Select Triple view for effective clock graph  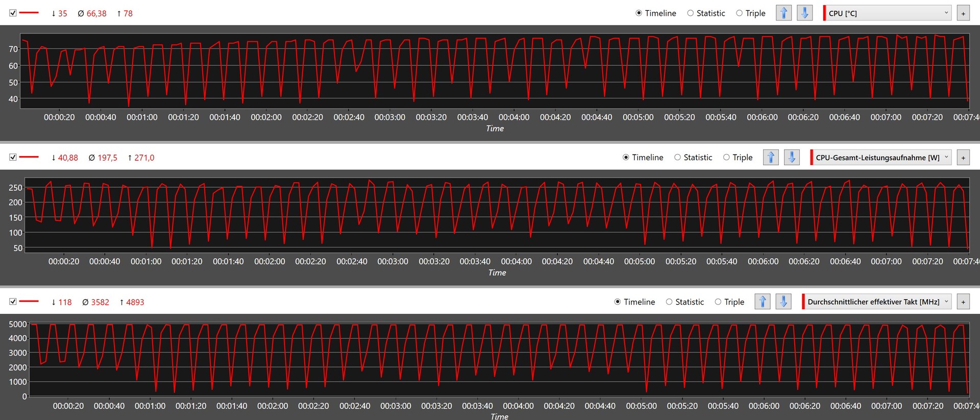[730, 302]
